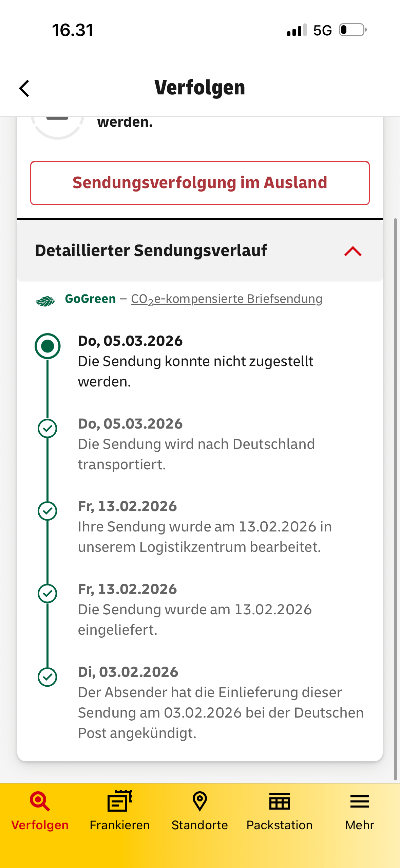Open the Packstation locker icon
Viewport: 400px width, 868px height.
coord(280,801)
